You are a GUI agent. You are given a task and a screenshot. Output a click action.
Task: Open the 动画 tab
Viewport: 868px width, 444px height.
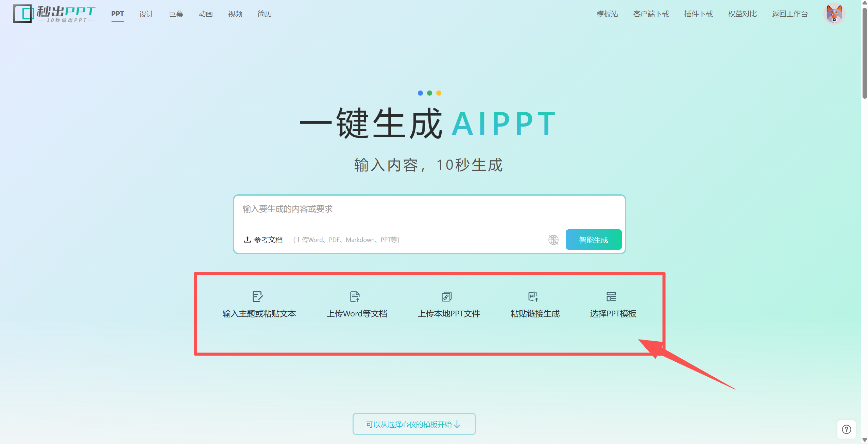pyautogui.click(x=205, y=14)
